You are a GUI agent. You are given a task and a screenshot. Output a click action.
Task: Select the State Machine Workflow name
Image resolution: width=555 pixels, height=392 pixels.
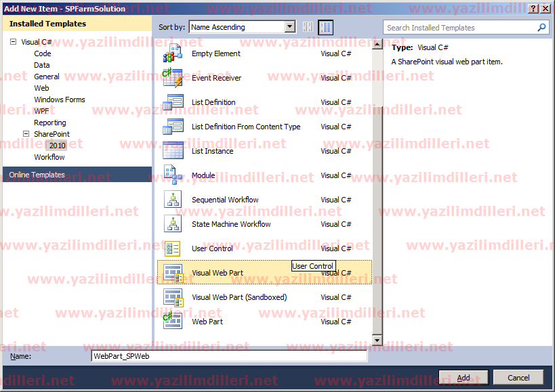pyautogui.click(x=231, y=224)
